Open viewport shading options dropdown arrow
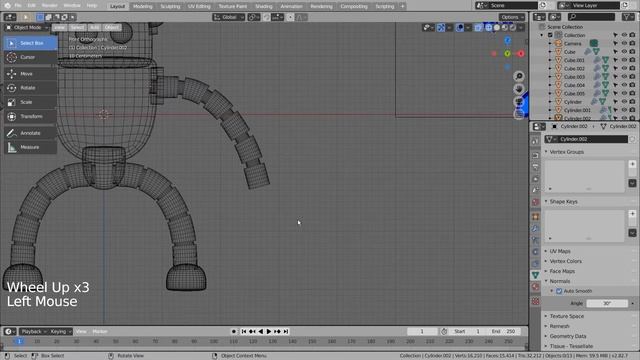This screenshot has height=360, width=640. click(521, 27)
